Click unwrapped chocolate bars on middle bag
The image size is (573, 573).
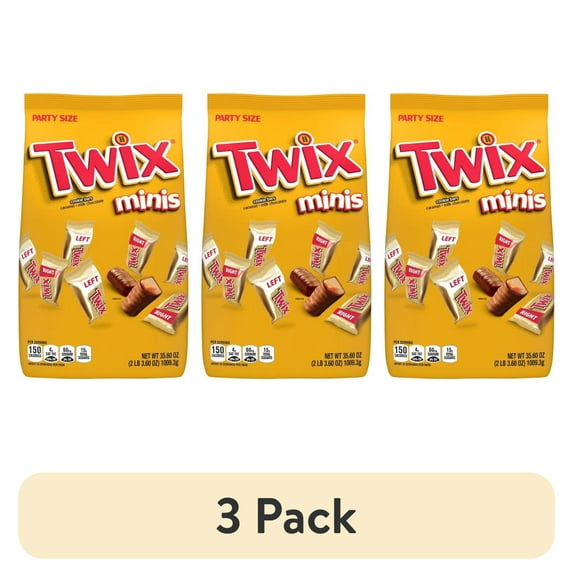pos(317,291)
